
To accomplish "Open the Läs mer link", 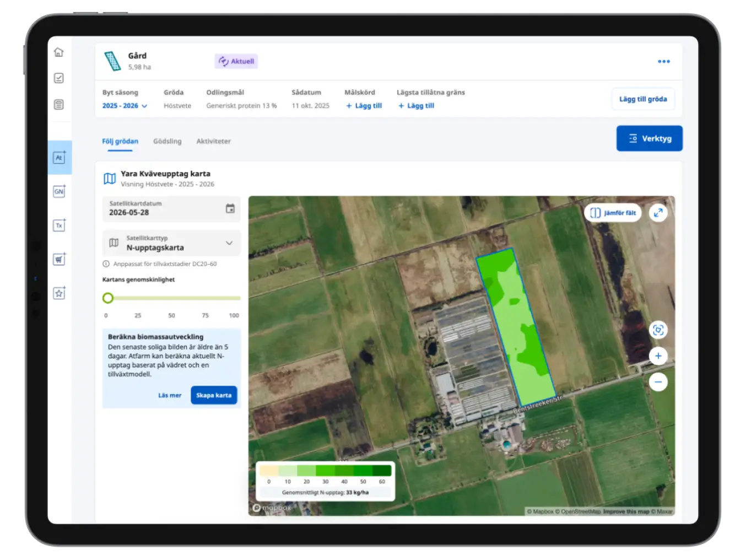I will coord(170,395).
